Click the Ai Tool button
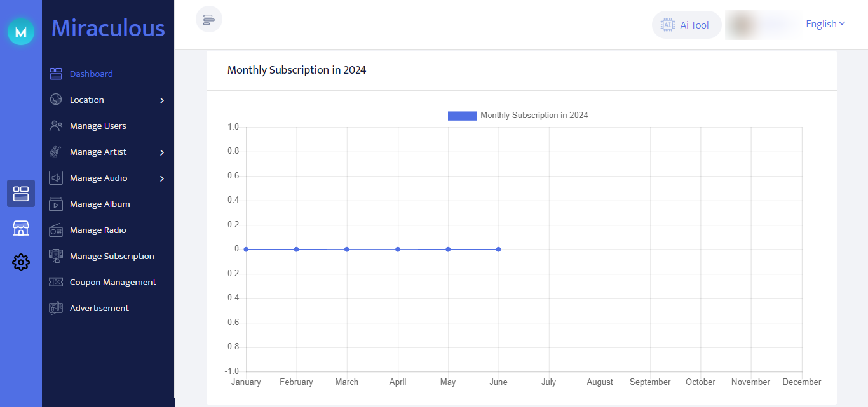Screen dimensions: 868x407 tap(686, 25)
